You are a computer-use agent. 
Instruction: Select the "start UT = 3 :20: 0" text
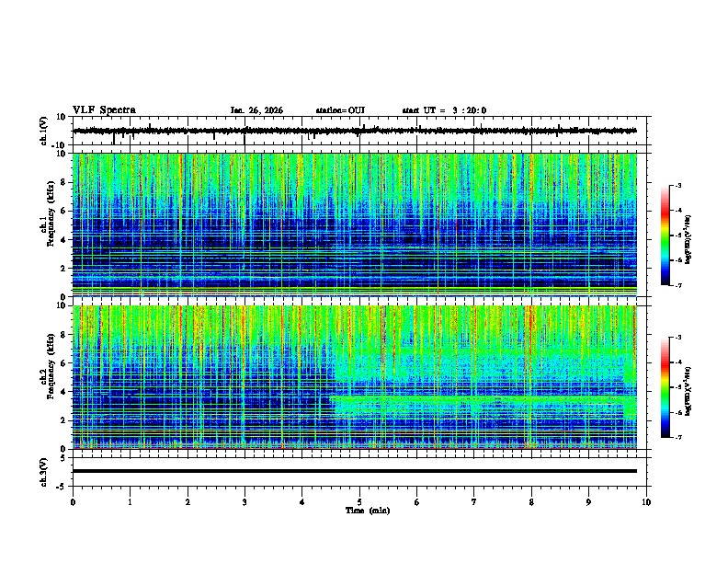444,110
